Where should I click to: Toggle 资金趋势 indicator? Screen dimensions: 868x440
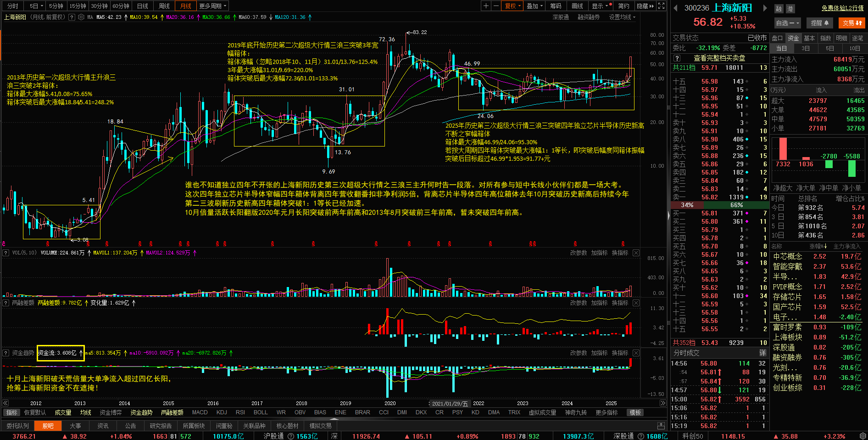(141, 412)
